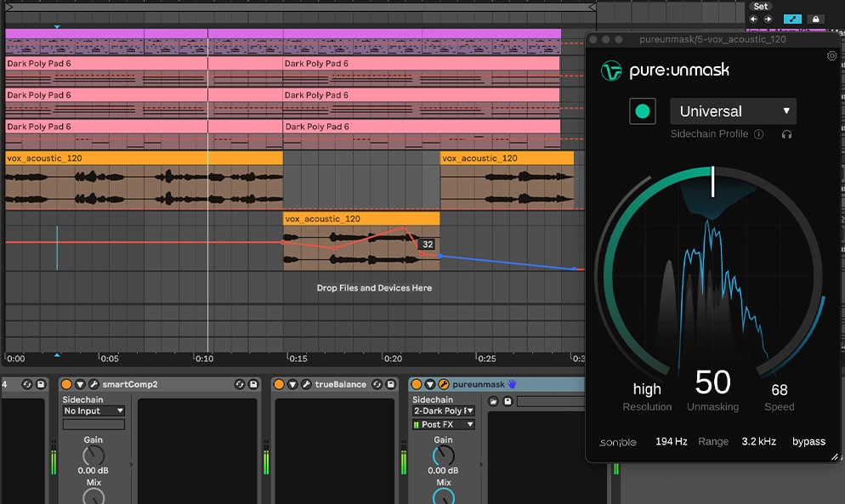Unfold smartComp2 device parameters triangle
Screen dimensions: 845x504
click(x=80, y=384)
